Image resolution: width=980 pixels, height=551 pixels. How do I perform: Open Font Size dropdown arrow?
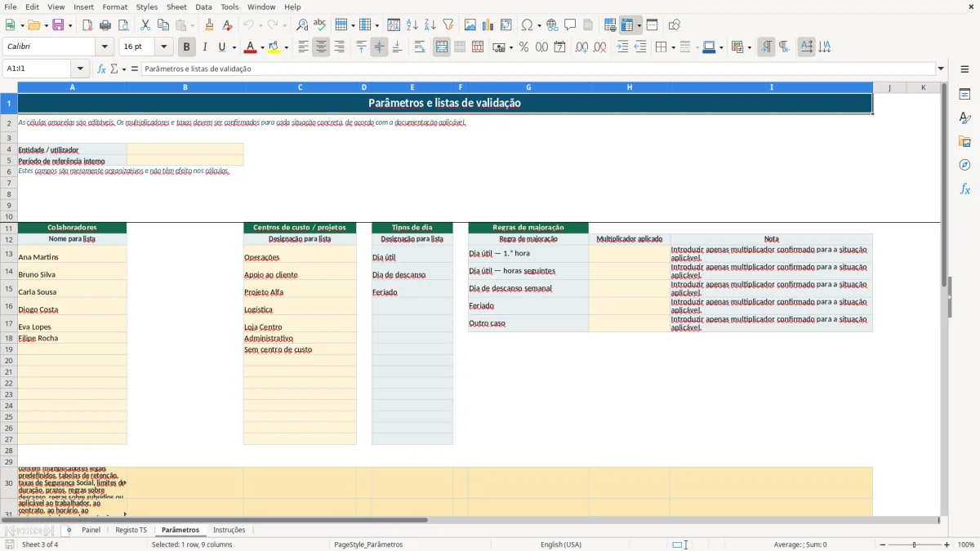point(163,47)
